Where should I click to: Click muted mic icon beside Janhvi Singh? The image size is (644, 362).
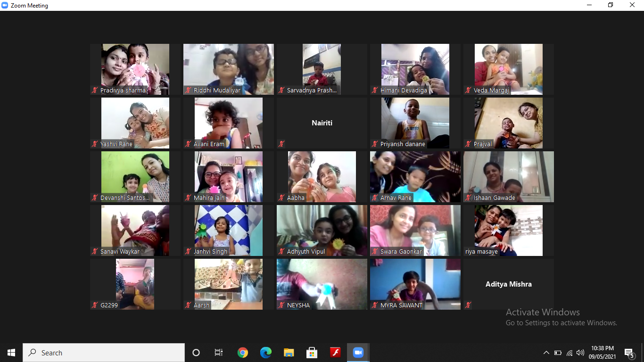tap(188, 251)
